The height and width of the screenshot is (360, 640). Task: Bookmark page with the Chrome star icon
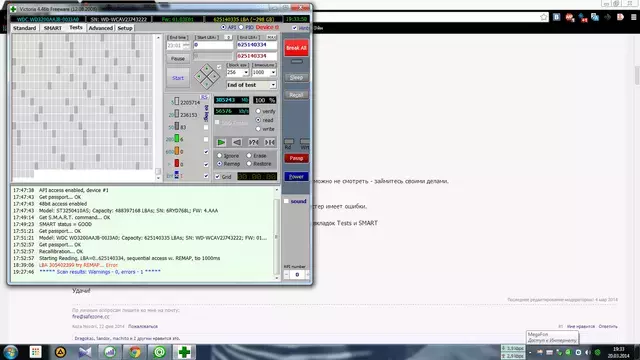coord(544,17)
